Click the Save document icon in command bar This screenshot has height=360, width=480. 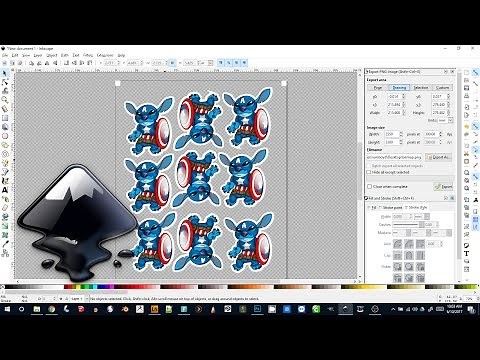(467, 88)
